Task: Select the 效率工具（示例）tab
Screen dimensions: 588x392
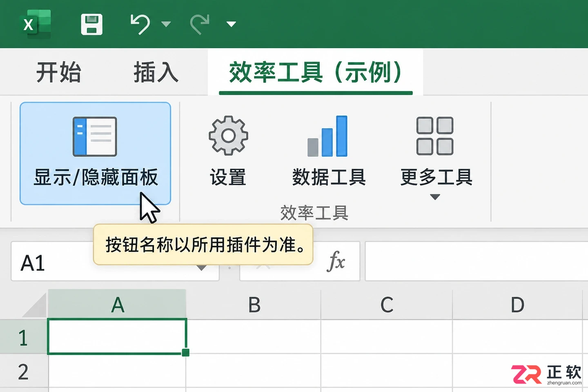Action: point(316,73)
